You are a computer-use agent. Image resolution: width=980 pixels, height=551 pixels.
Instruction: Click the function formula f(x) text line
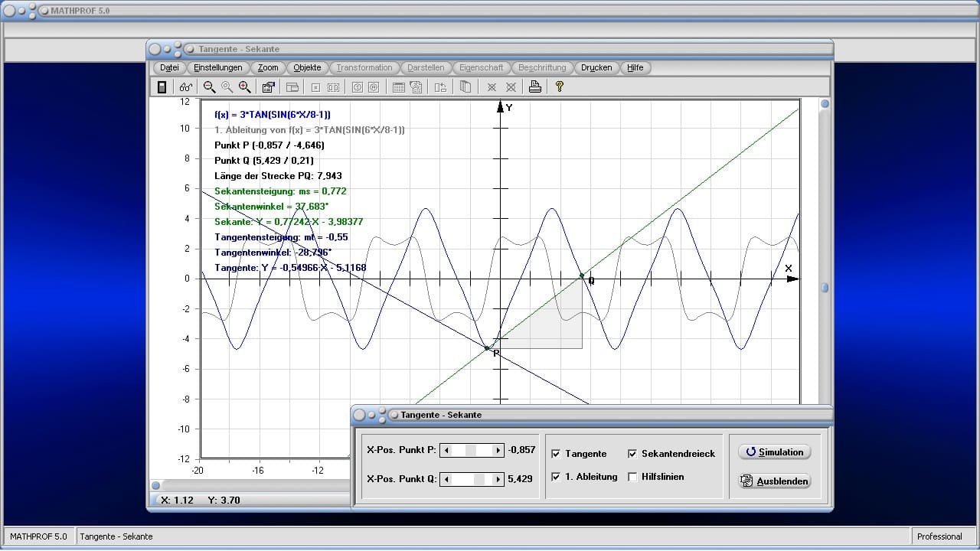click(x=273, y=114)
